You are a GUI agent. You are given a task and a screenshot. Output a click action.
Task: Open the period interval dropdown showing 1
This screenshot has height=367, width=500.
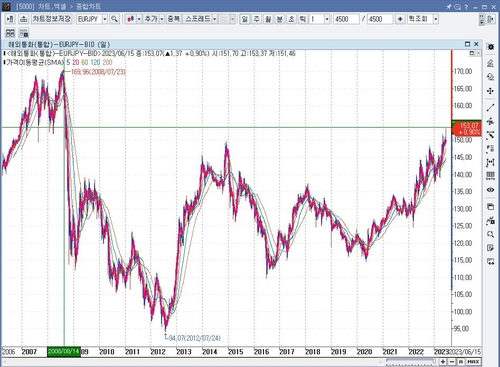coord(327,19)
